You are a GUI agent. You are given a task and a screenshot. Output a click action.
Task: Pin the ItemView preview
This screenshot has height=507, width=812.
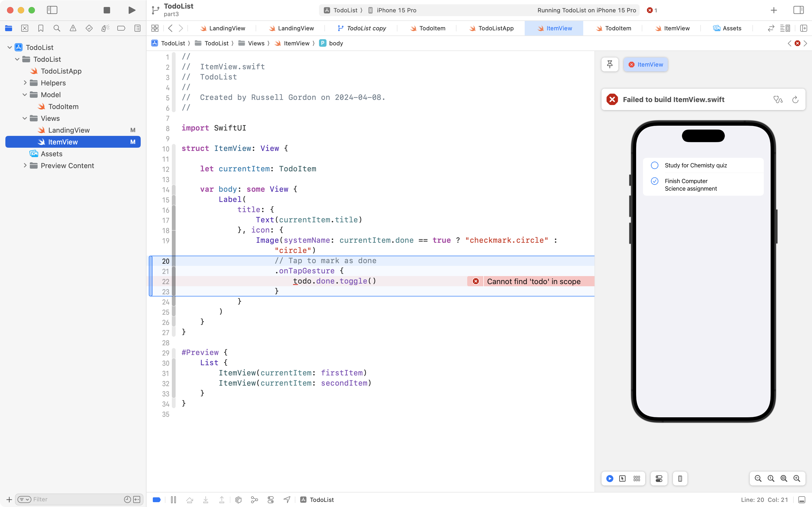610,64
